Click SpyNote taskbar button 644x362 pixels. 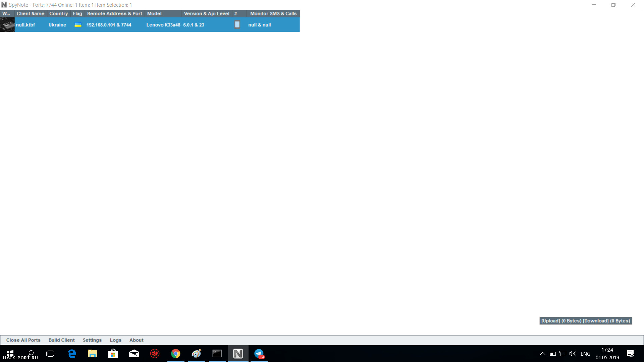click(238, 354)
